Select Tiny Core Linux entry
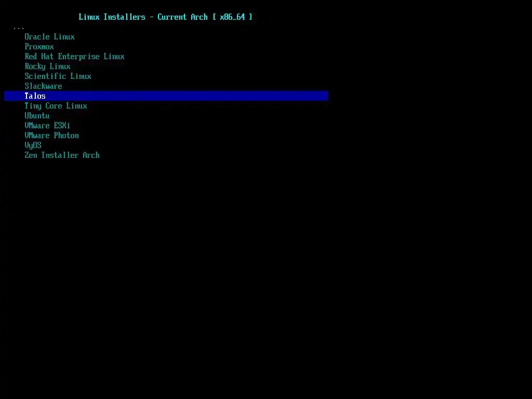The width and height of the screenshot is (532, 399). coord(56,106)
